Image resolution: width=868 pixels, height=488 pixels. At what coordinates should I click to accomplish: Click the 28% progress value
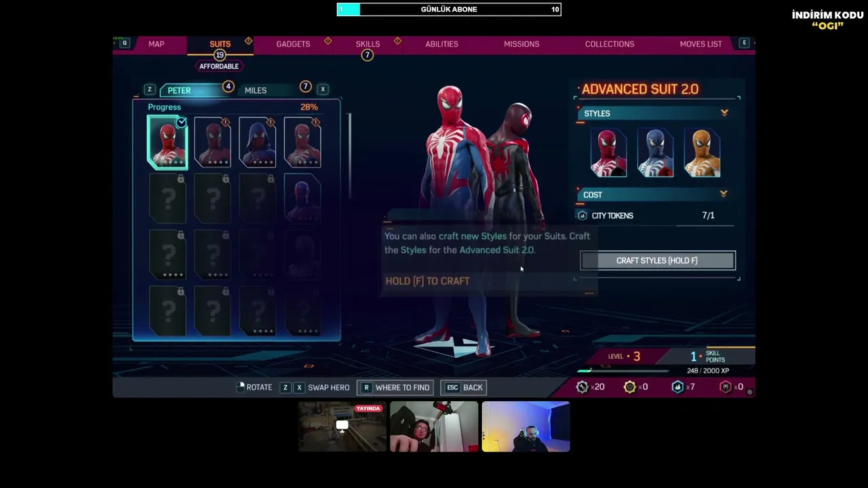pyautogui.click(x=309, y=107)
